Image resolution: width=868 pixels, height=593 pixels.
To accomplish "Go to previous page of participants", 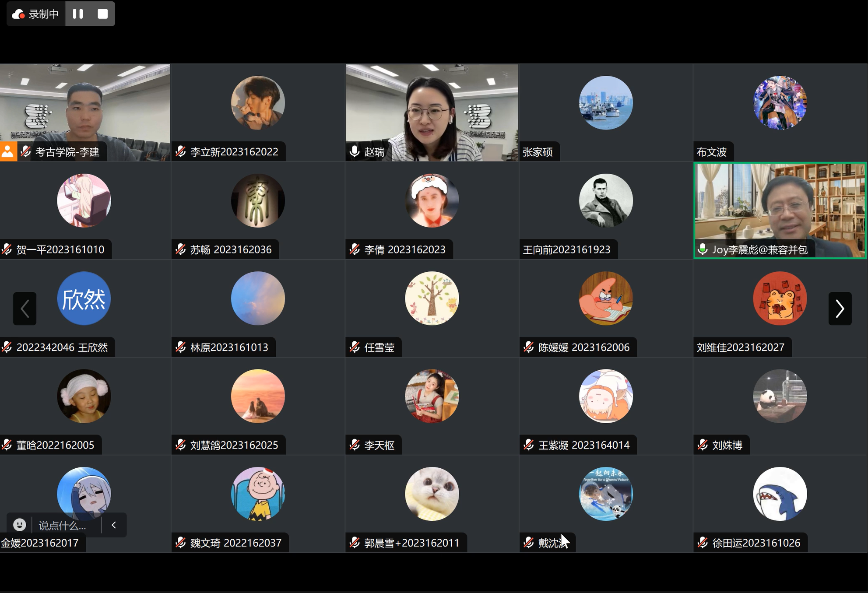I will [x=25, y=309].
